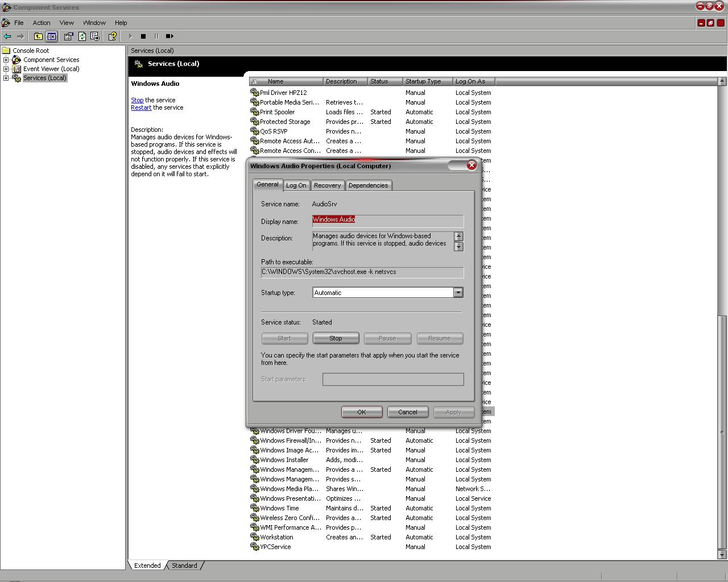
Task: Open the Window menu
Action: click(x=94, y=23)
